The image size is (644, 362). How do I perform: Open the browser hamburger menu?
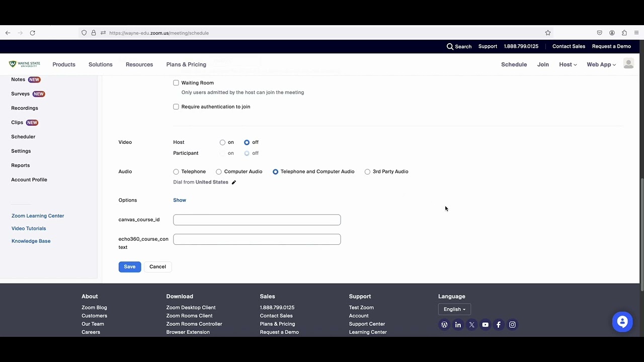pyautogui.click(x=636, y=33)
